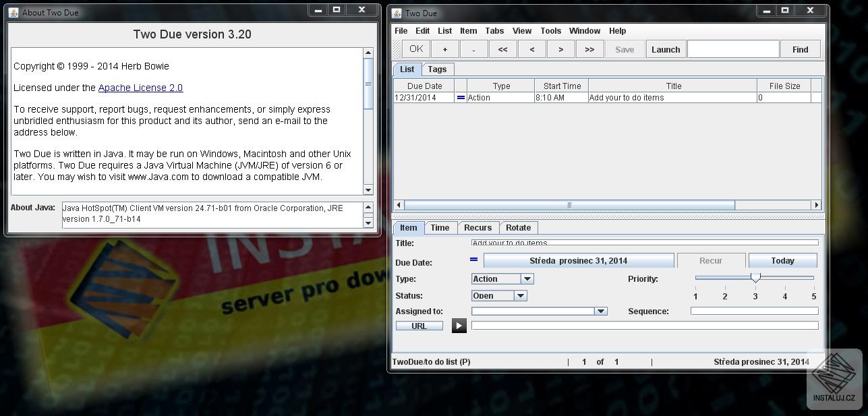Click list horizontal scrollbar right arrow
The height and width of the screenshot is (416, 868).
pyautogui.click(x=817, y=205)
